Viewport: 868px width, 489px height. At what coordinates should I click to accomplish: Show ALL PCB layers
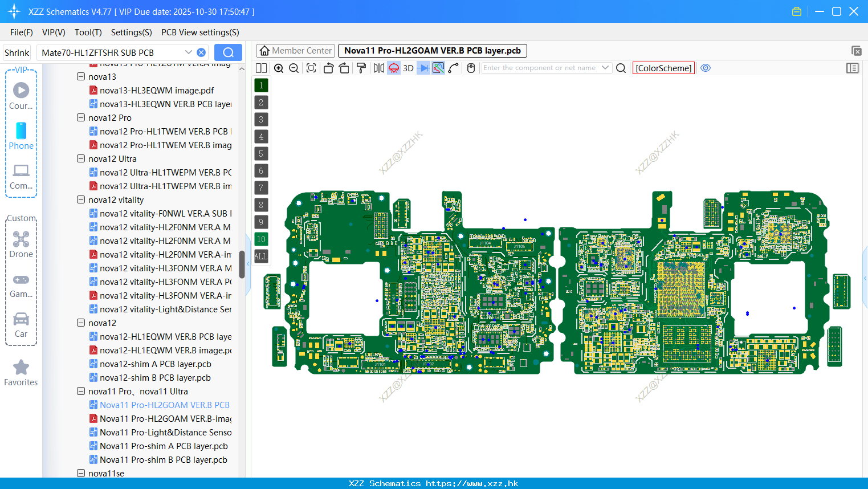click(x=261, y=256)
